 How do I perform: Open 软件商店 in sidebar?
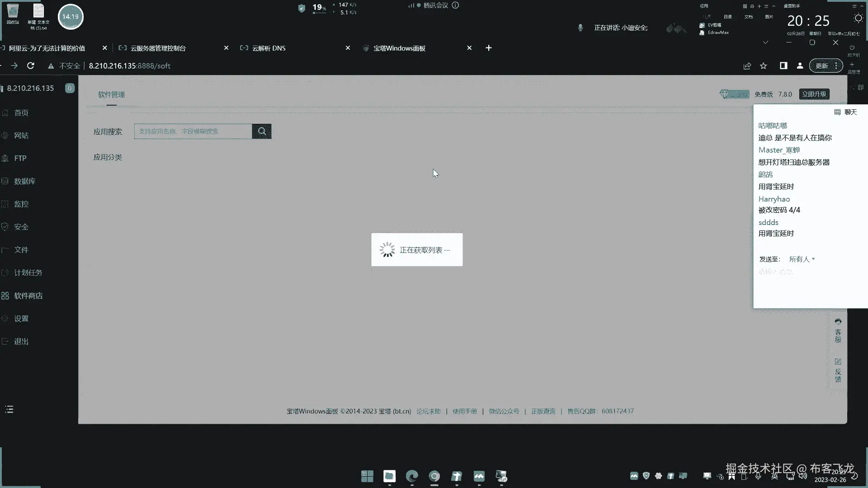point(28,296)
